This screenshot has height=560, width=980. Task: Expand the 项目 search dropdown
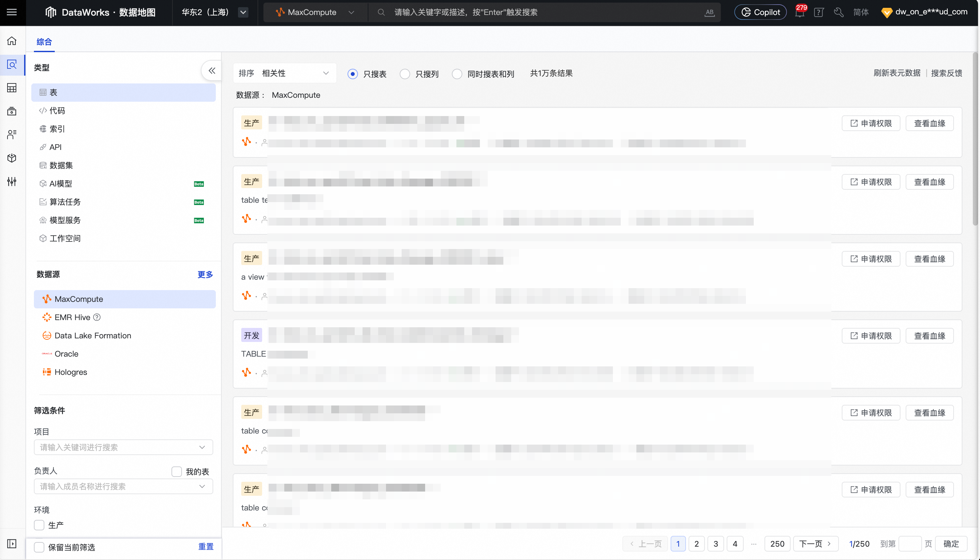pos(123,447)
